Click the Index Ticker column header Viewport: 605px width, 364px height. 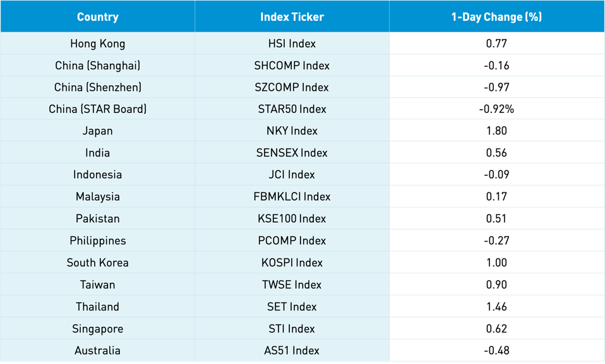[292, 17]
